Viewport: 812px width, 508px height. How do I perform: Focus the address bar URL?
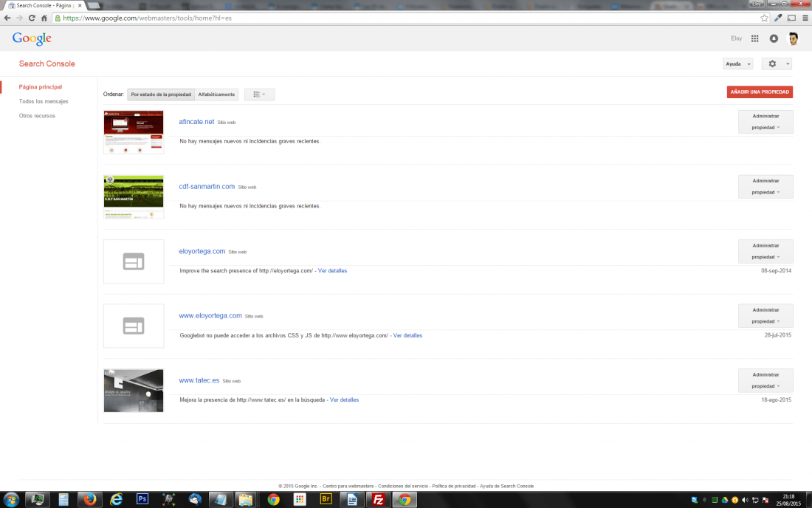(147, 18)
